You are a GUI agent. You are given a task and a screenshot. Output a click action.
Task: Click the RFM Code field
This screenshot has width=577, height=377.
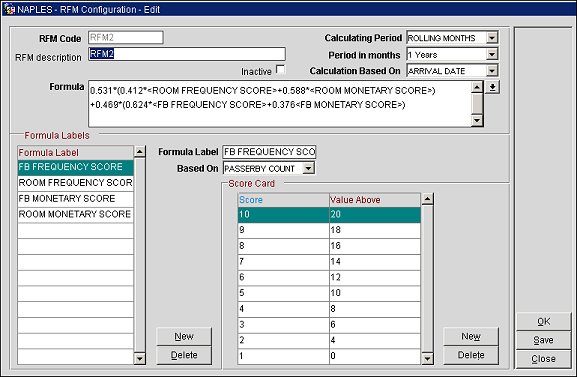(x=126, y=38)
